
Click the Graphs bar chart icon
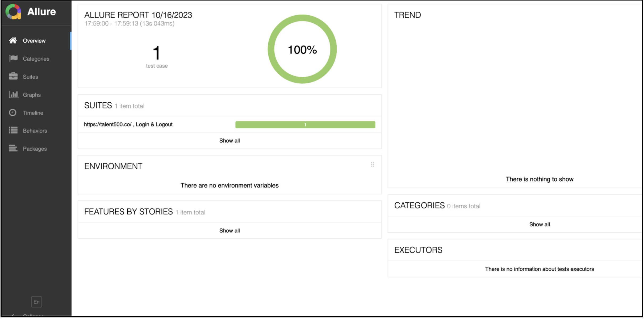pos(13,95)
